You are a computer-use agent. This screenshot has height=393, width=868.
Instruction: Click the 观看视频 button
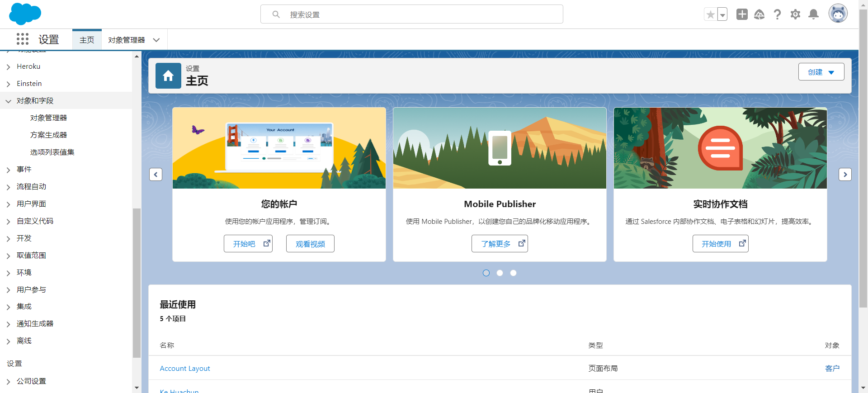pyautogui.click(x=310, y=243)
